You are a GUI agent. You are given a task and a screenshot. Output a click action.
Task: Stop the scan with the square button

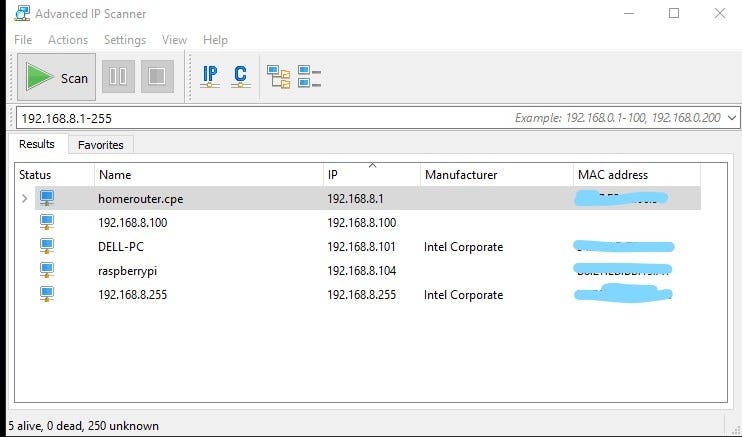tap(157, 76)
